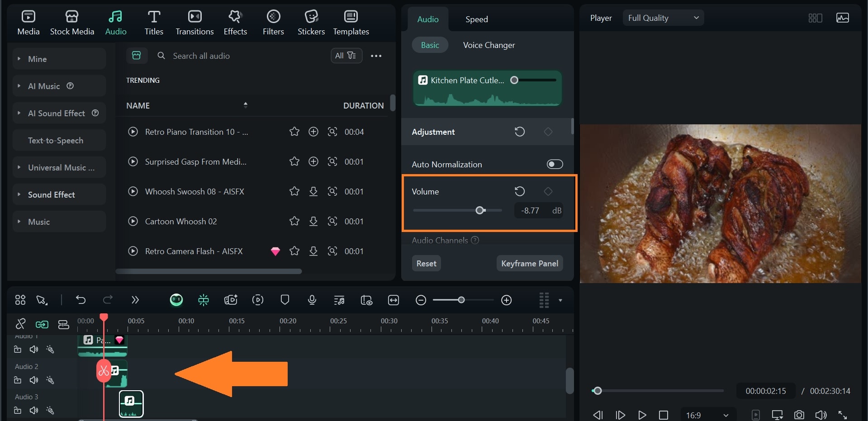The image size is (868, 421).
Task: Mute the Audio 2 track
Action: (34, 380)
